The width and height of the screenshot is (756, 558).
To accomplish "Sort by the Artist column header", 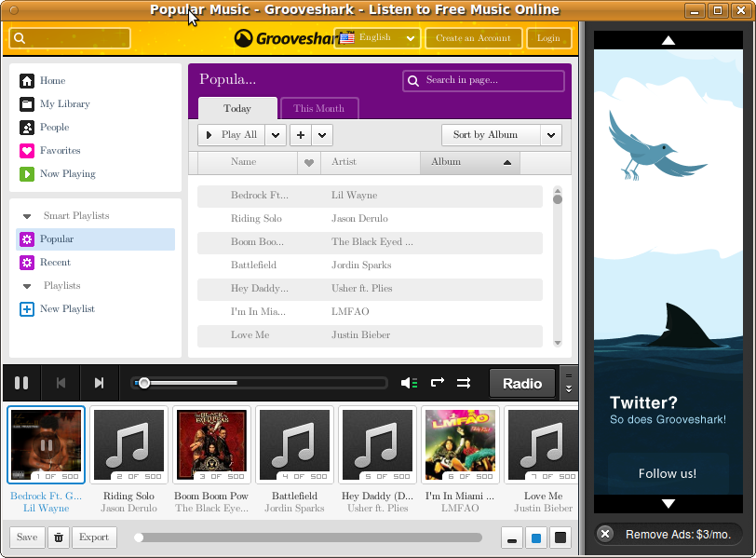I will pos(371,162).
